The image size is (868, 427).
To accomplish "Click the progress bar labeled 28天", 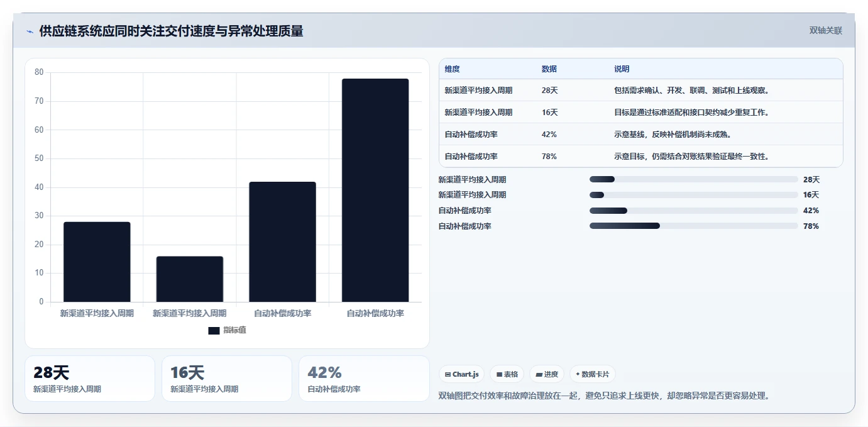I will click(693, 179).
